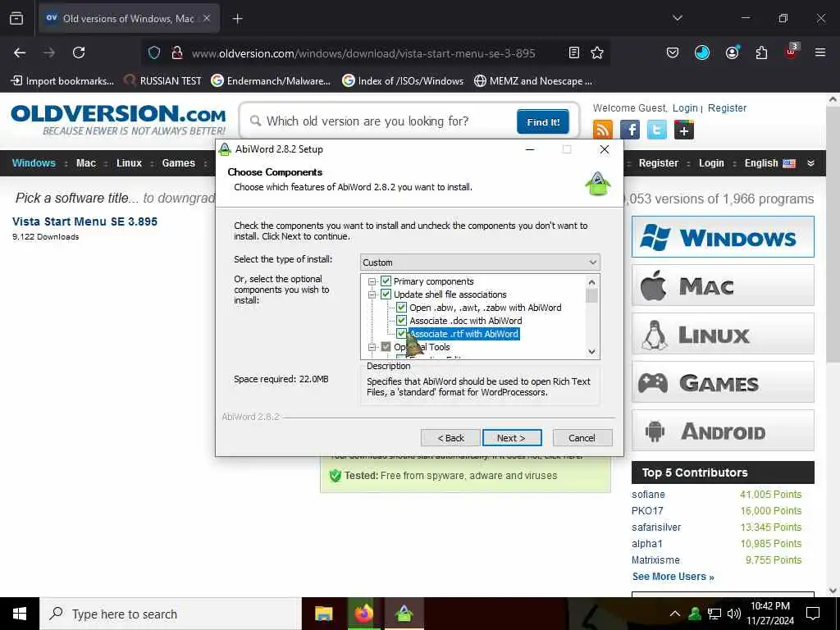
Task: Toggle Associate .rtf with AbiWord checkbox
Action: [401, 333]
